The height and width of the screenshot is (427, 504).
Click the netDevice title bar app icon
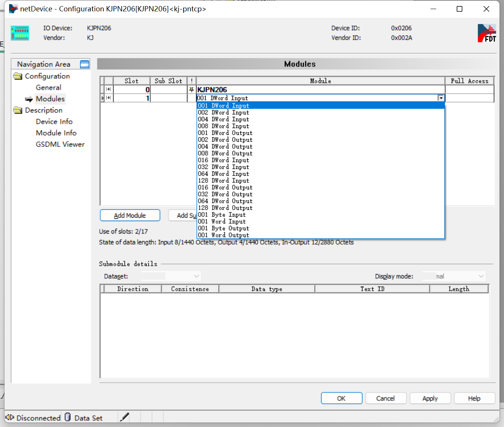tap(13, 9)
